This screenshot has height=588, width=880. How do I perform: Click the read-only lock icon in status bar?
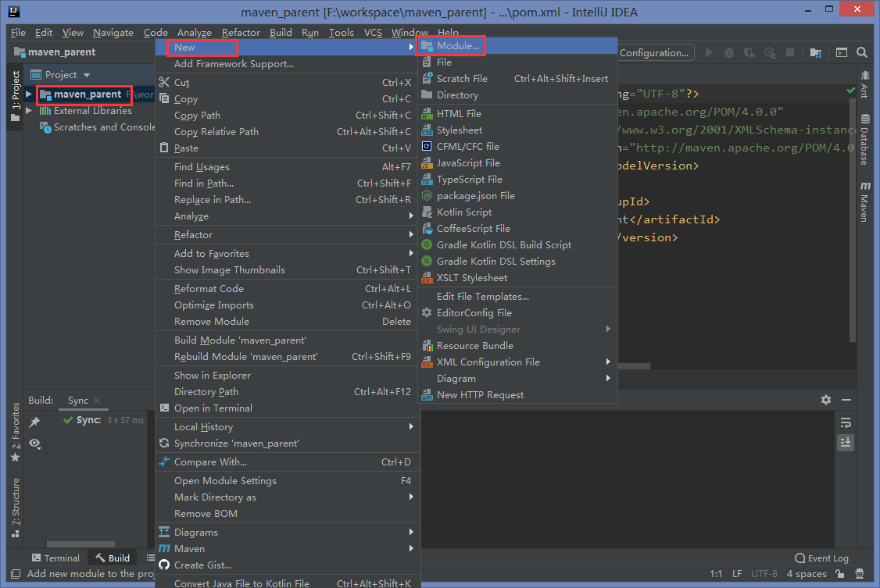pos(839,573)
